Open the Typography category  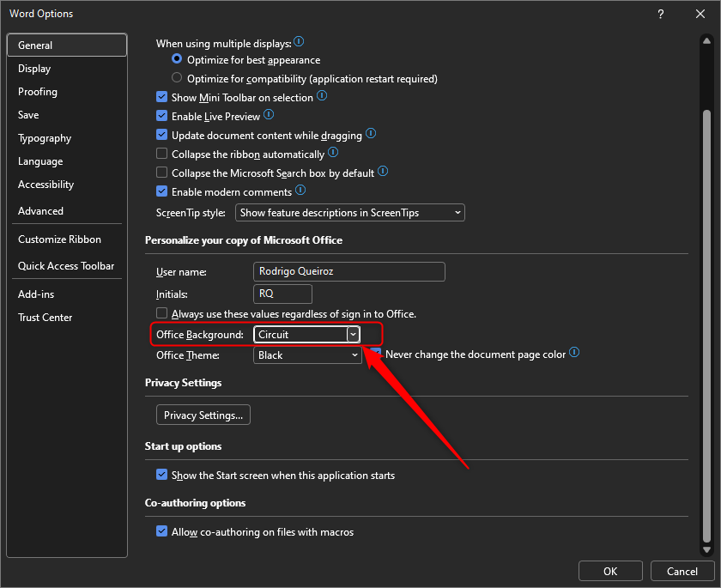pyautogui.click(x=67, y=138)
